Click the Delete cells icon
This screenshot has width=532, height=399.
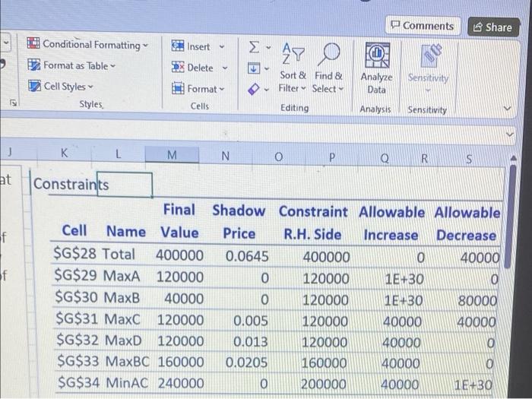click(178, 67)
